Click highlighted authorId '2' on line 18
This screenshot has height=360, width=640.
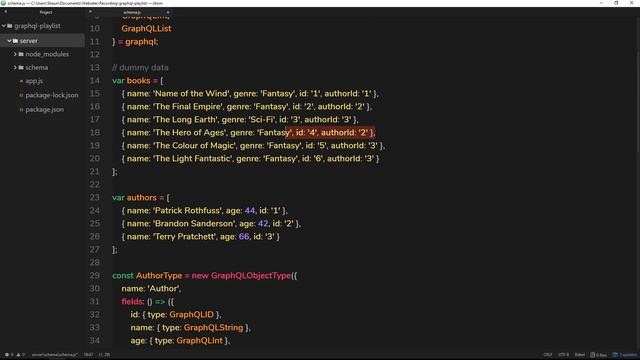coord(363,133)
